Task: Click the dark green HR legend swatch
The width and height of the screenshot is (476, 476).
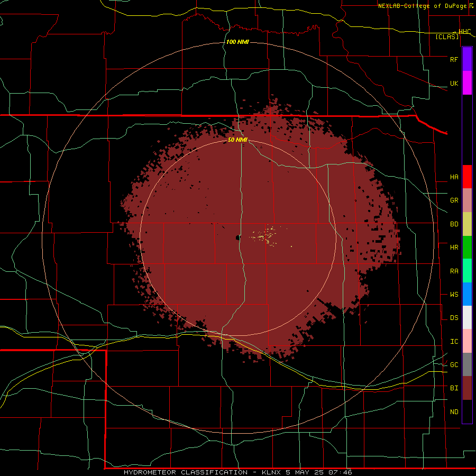Action: coord(467,248)
